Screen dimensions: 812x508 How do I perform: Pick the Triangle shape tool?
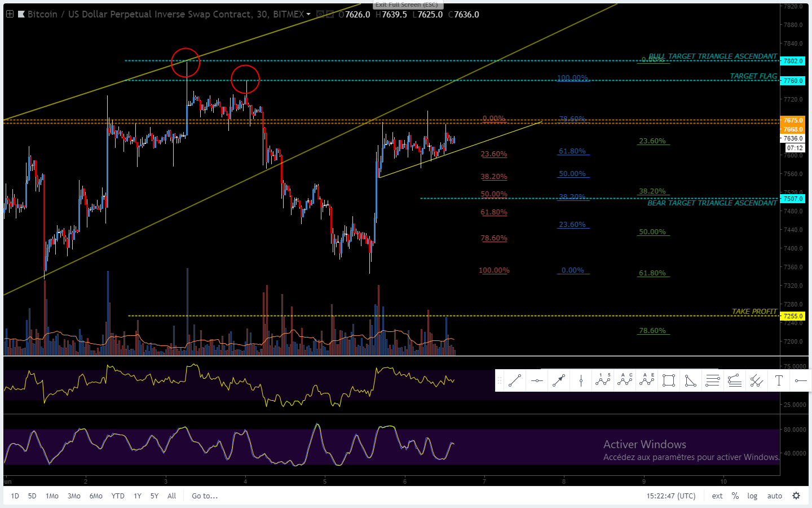[691, 381]
